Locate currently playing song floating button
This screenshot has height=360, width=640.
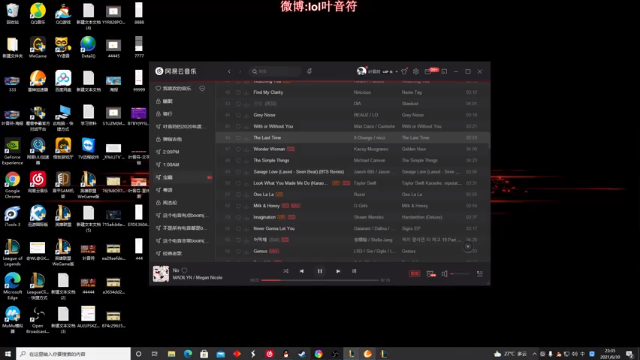click(x=468, y=247)
